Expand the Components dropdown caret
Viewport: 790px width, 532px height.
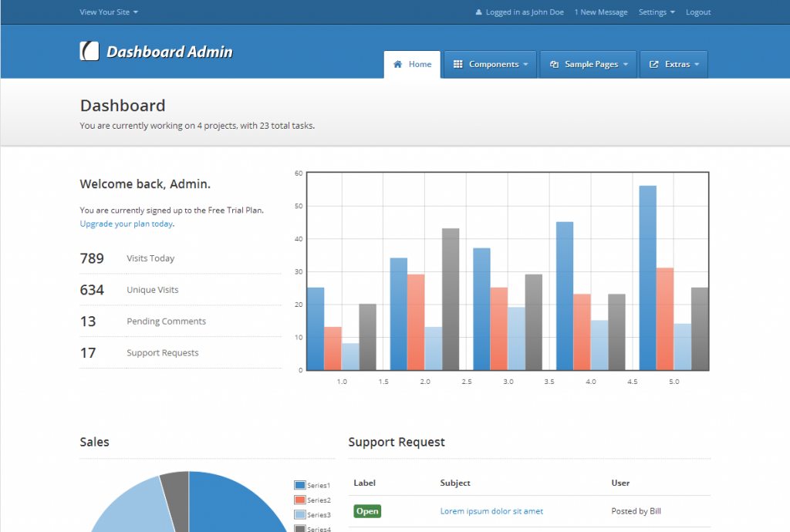[x=525, y=65]
